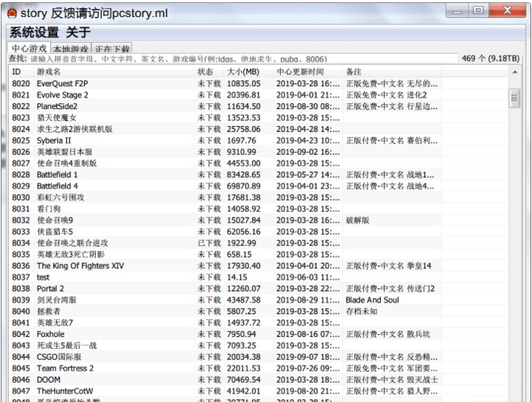Image resolution: width=532 pixels, height=402 pixels.
Task: Click the 状态 column header
Action: [205, 72]
